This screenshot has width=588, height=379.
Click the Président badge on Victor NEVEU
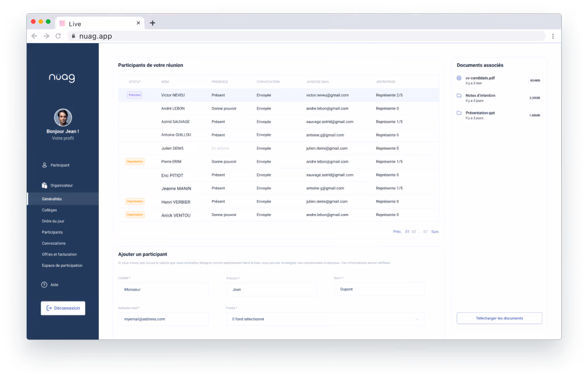(x=134, y=95)
